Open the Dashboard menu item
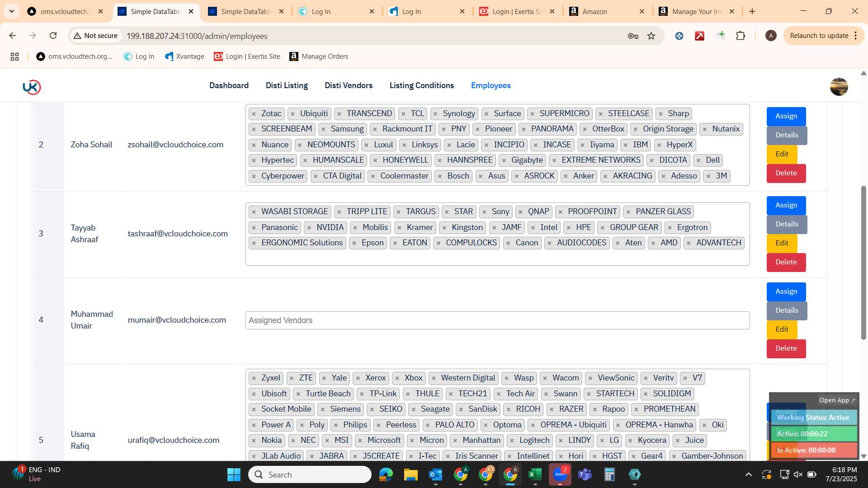Image resolution: width=868 pixels, height=488 pixels. tap(229, 85)
